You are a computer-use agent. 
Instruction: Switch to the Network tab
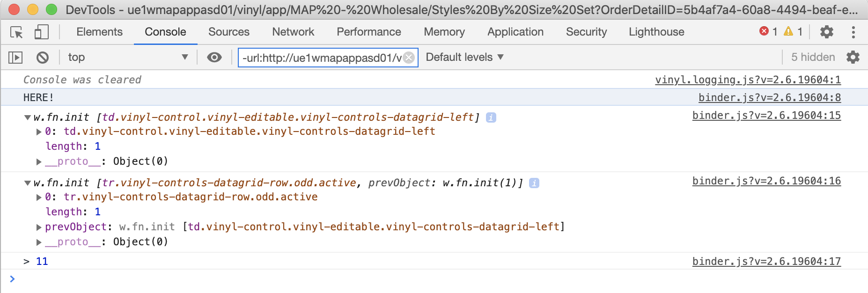(x=293, y=32)
